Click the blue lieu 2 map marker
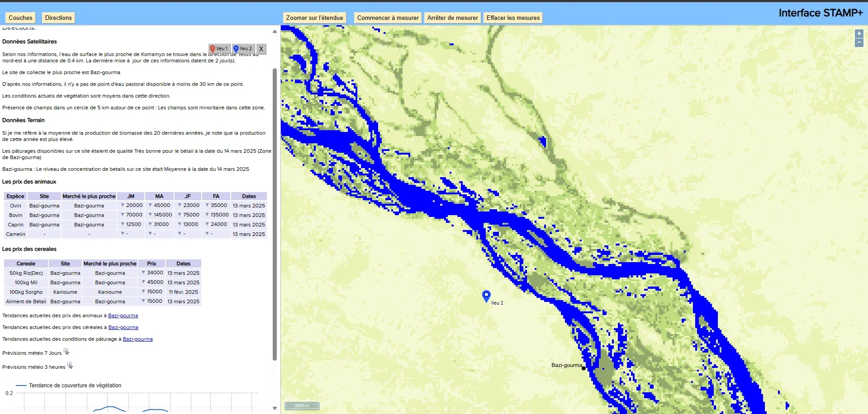Viewport: 868px width, 414px height. [x=486, y=296]
